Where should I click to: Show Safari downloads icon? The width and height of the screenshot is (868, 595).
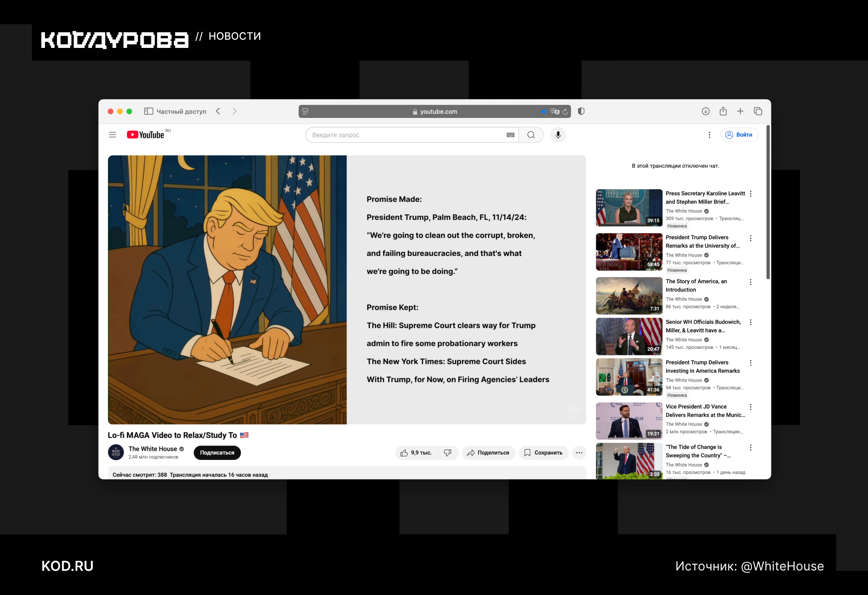point(706,111)
